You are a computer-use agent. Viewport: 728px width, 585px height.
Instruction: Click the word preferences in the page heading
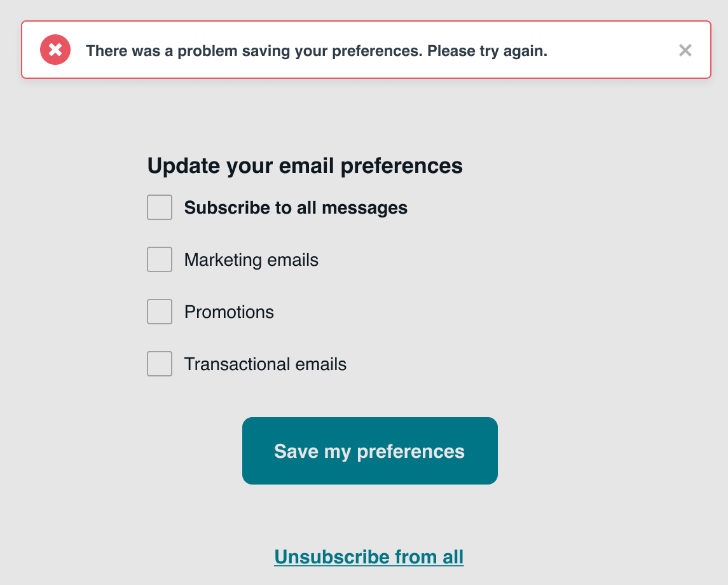(402, 166)
